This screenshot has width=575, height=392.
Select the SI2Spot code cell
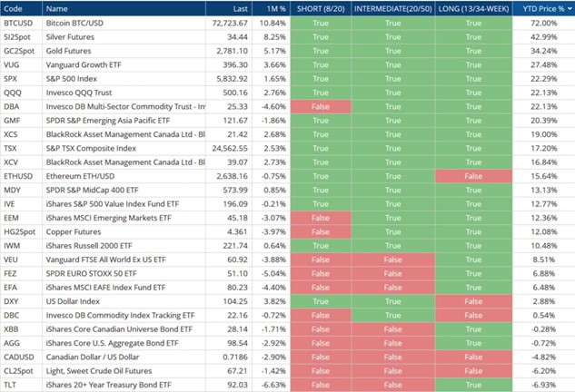pyautogui.click(x=21, y=37)
